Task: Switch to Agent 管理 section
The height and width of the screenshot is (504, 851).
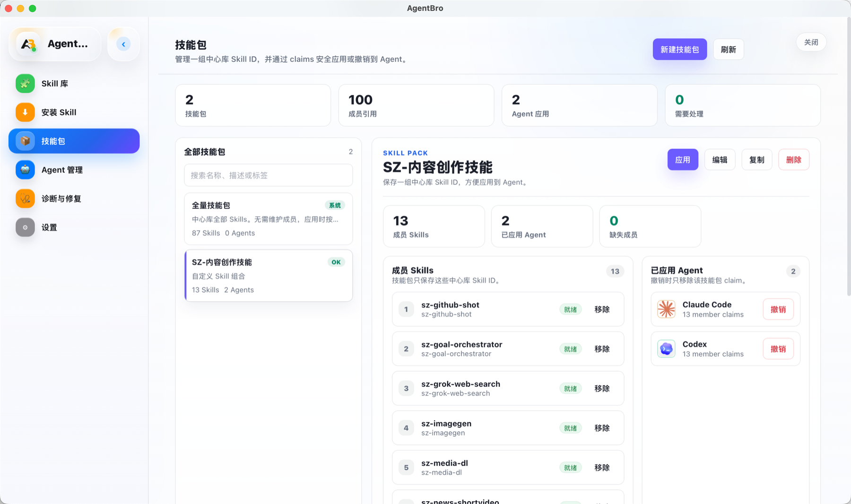Action: point(62,170)
